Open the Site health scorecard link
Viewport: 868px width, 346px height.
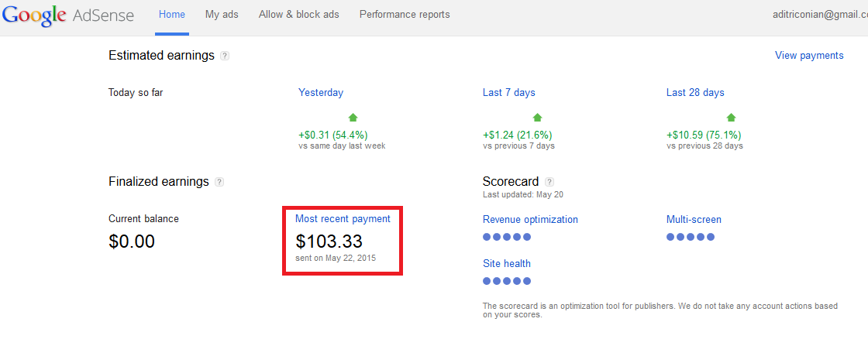click(x=507, y=264)
